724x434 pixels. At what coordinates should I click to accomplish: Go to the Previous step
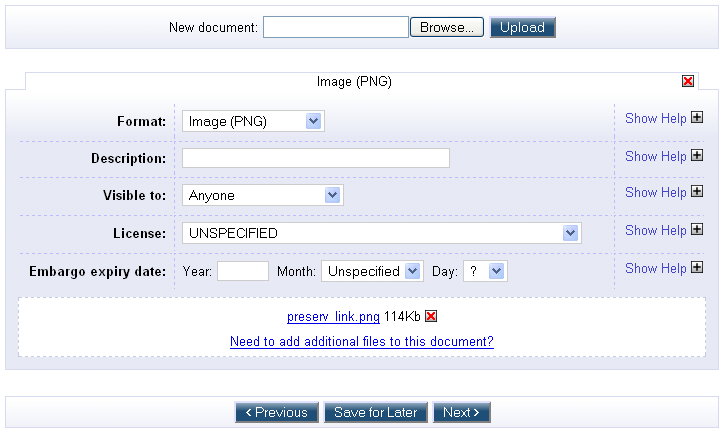point(277,412)
